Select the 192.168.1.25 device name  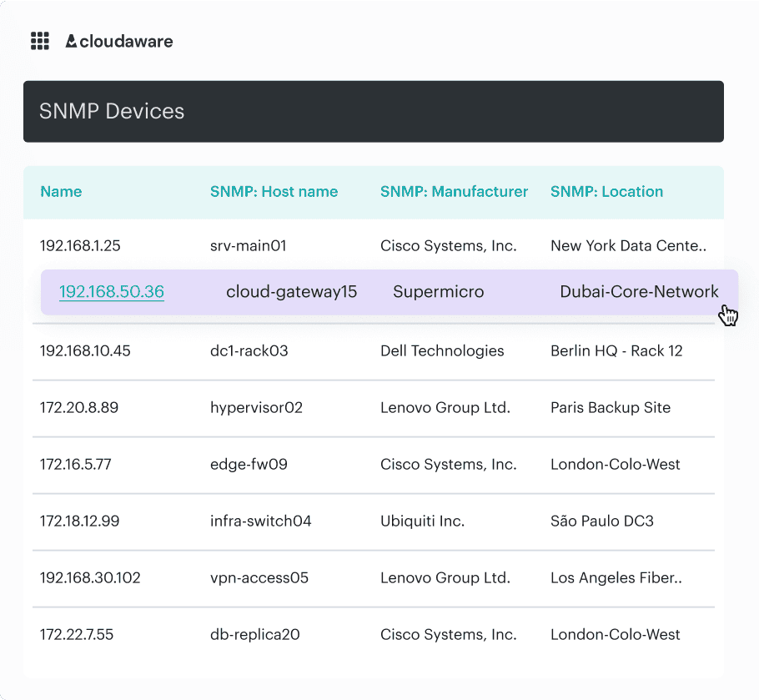[80, 245]
